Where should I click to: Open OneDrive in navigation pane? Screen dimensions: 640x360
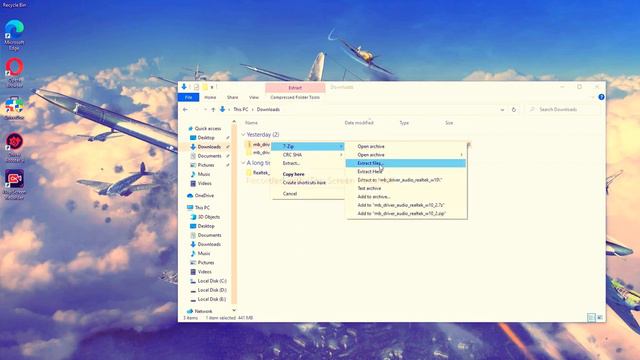[x=200, y=196]
